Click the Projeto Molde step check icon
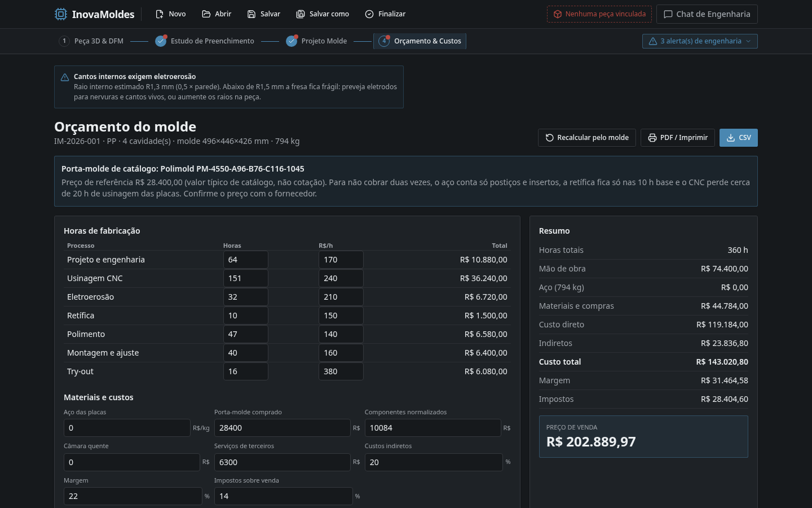Viewport: 812px width, 508px height. [292, 41]
